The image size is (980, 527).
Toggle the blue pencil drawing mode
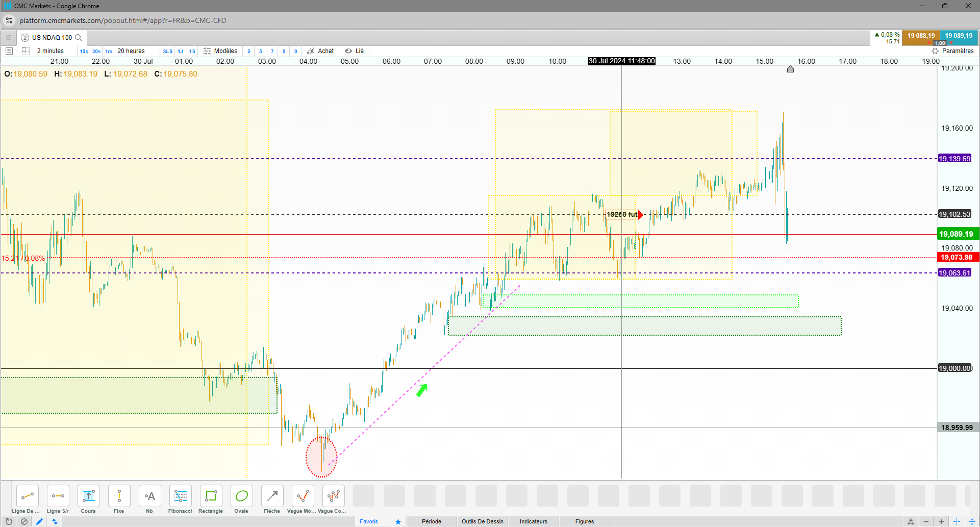(x=39, y=521)
